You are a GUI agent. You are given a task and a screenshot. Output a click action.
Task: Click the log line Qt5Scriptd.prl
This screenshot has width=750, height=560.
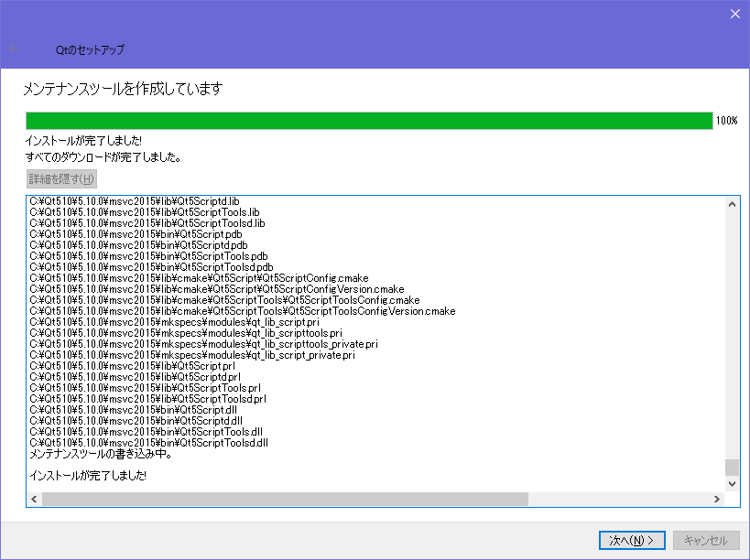tap(135, 377)
